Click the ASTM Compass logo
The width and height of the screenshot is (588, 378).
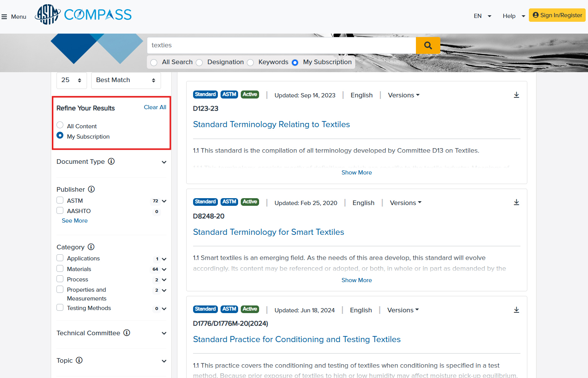point(83,15)
